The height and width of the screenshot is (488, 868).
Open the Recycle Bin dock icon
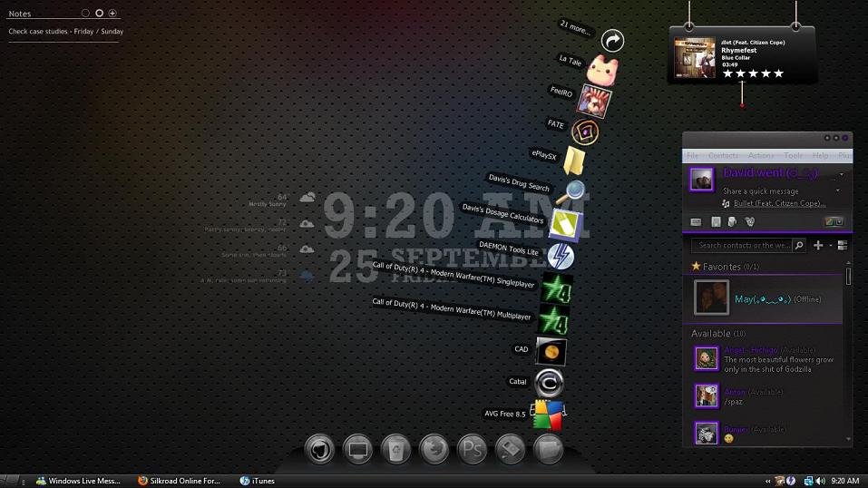pos(396,449)
